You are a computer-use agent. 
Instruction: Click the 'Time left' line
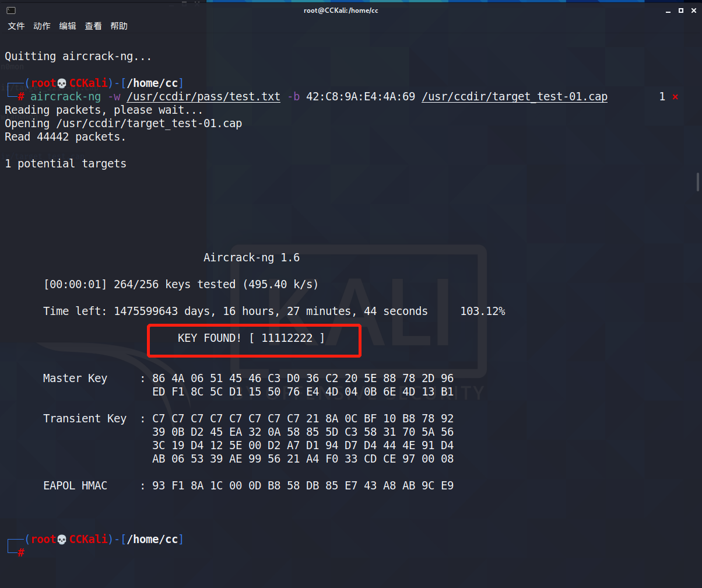point(236,311)
